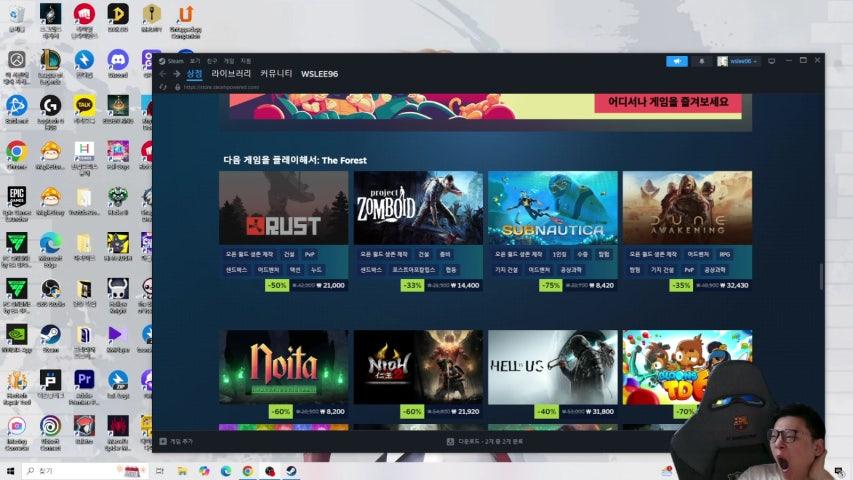Click the RPG tag under Dune Awakening

coord(725,254)
